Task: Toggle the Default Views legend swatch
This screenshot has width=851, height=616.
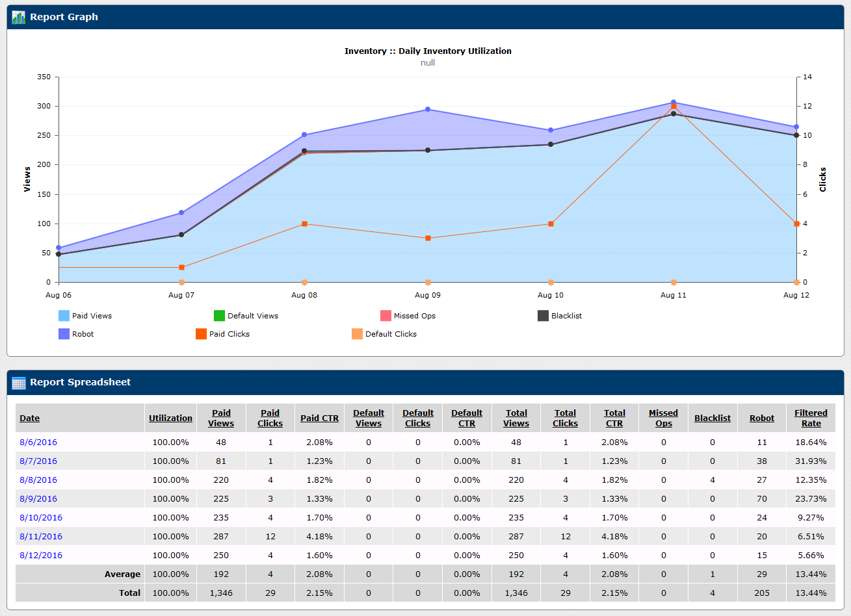Action: (219, 316)
